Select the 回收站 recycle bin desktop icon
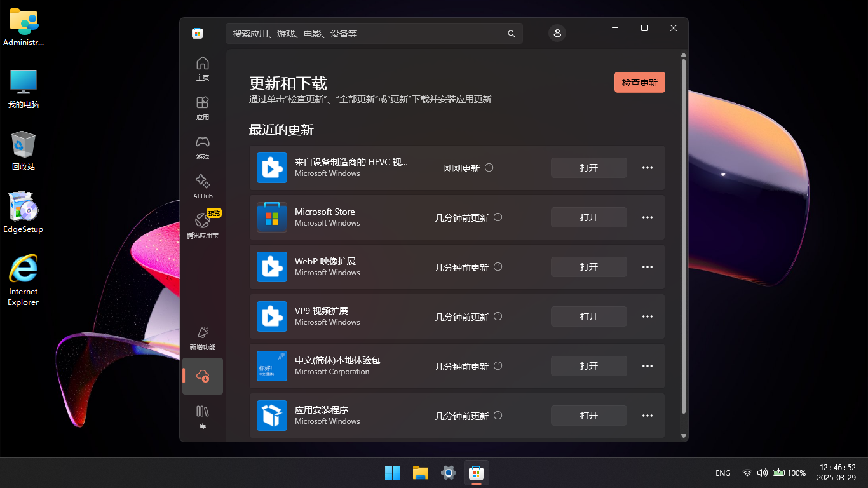This screenshot has width=868, height=488. [24, 151]
